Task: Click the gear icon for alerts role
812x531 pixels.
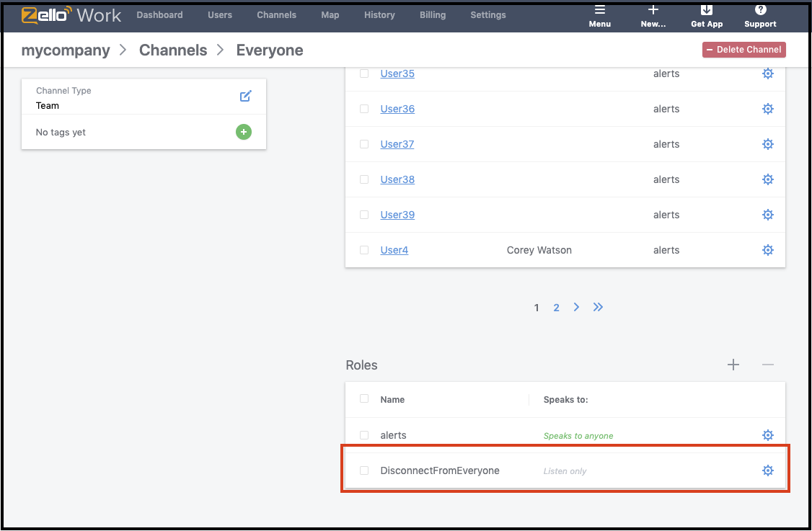Action: point(768,435)
